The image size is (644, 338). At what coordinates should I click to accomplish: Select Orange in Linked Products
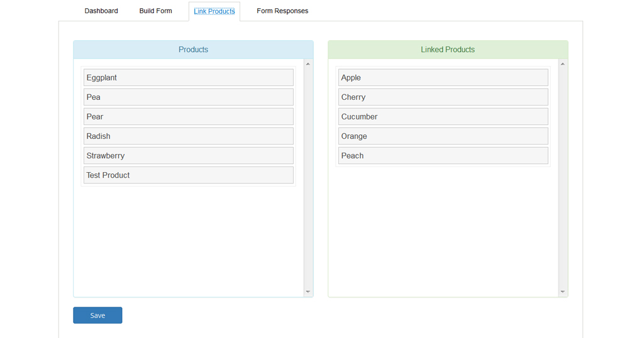tap(443, 136)
